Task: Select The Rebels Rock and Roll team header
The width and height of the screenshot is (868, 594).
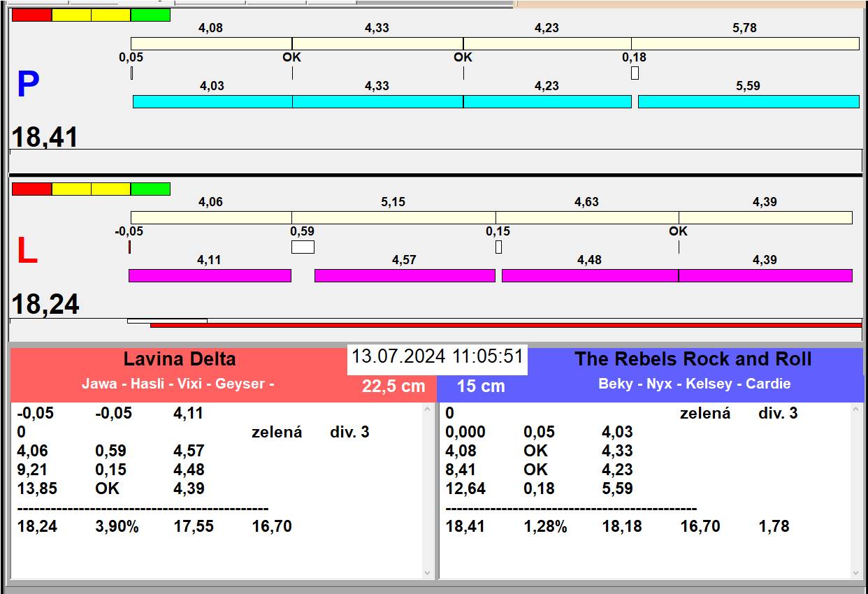Action: (693, 359)
